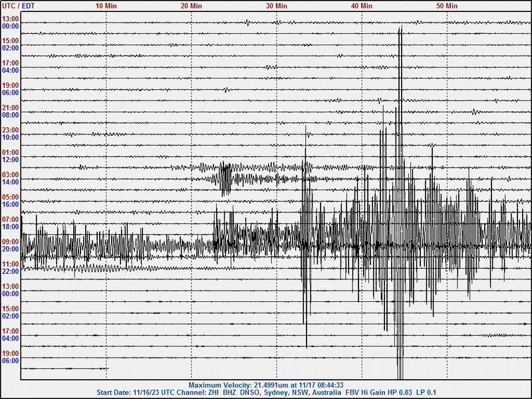This screenshot has height=399, width=532.
Task: Select the '10 Min' time axis label
Action: click(106, 6)
